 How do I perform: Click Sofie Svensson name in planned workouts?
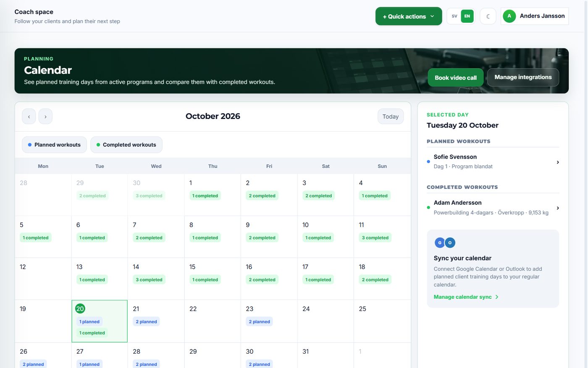455,157
